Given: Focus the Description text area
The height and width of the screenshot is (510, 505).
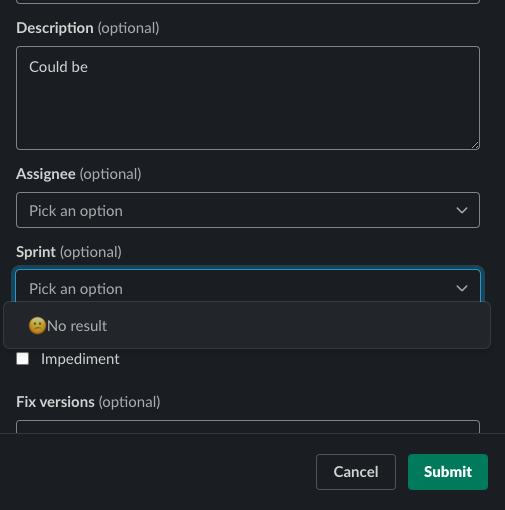Looking at the screenshot, I should (248, 98).
